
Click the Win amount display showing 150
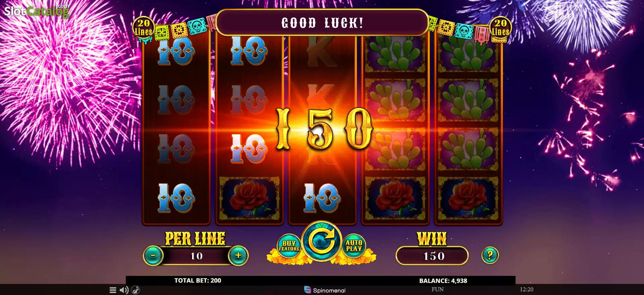point(432,256)
